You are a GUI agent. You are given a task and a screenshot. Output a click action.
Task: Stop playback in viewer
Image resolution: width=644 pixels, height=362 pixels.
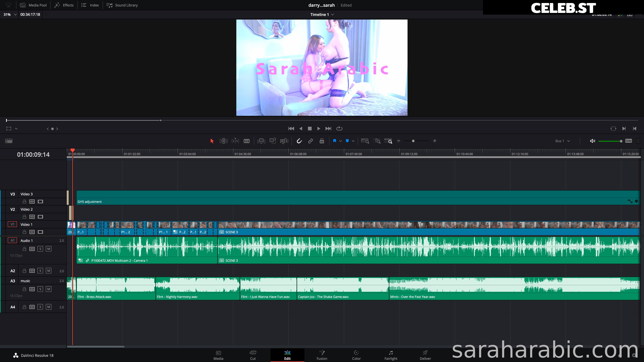coord(310,129)
